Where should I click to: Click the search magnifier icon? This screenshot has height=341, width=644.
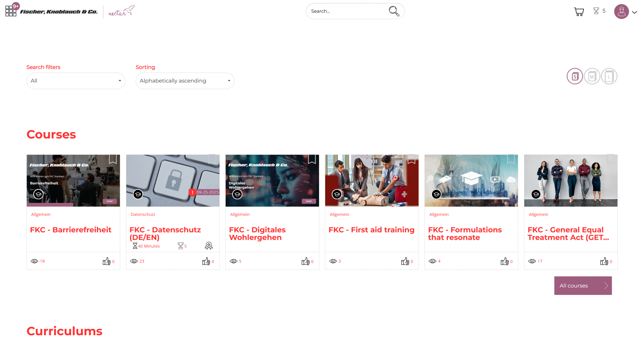(x=393, y=11)
